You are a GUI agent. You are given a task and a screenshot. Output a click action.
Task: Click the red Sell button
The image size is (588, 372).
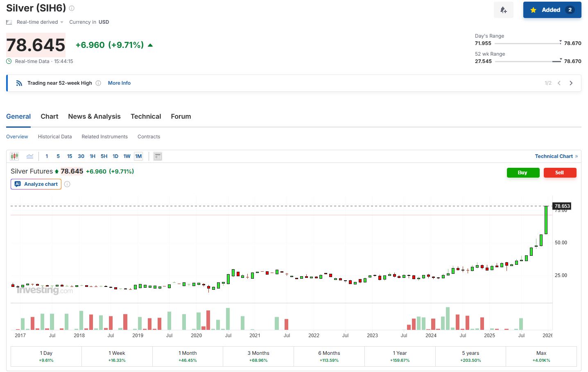point(560,173)
